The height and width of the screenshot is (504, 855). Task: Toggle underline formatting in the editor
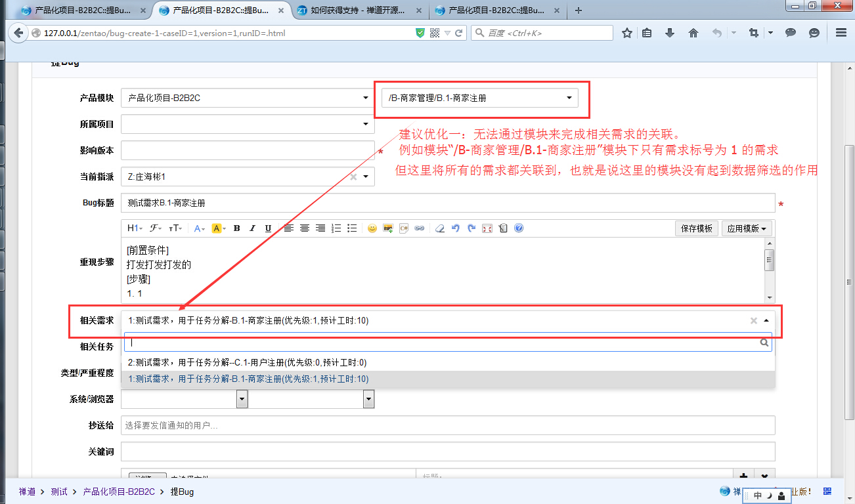coord(268,228)
